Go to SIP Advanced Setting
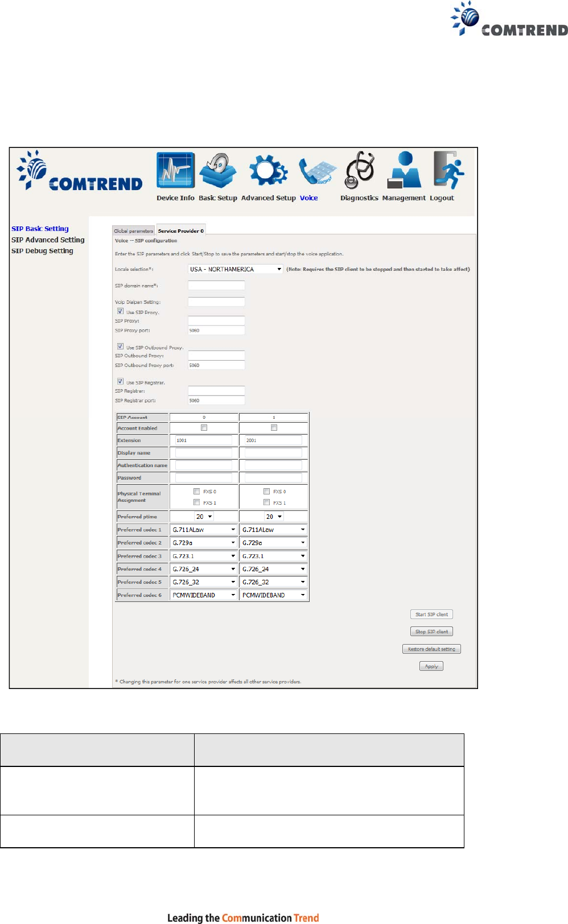Viewport: 568px width, 924px height. pyautogui.click(x=48, y=240)
